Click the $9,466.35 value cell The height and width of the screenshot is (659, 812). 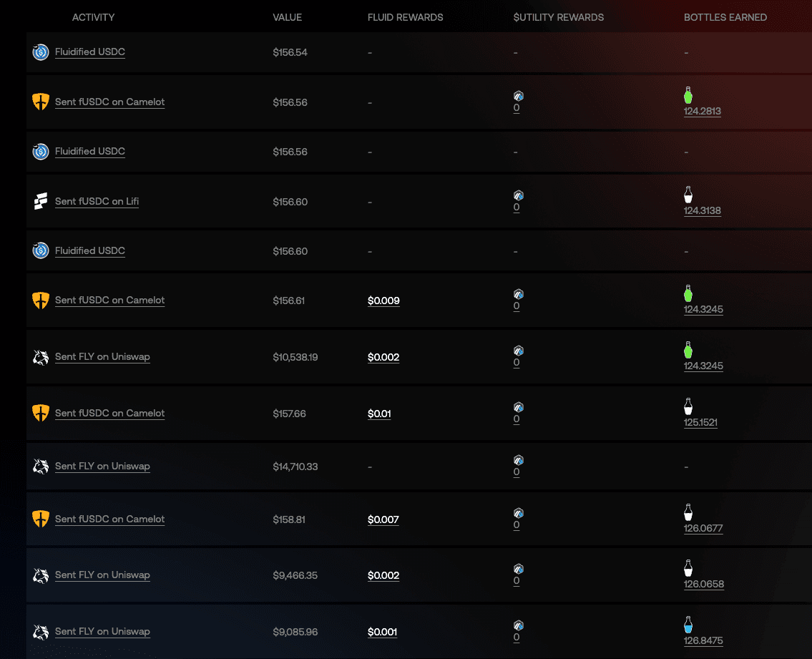click(x=295, y=575)
